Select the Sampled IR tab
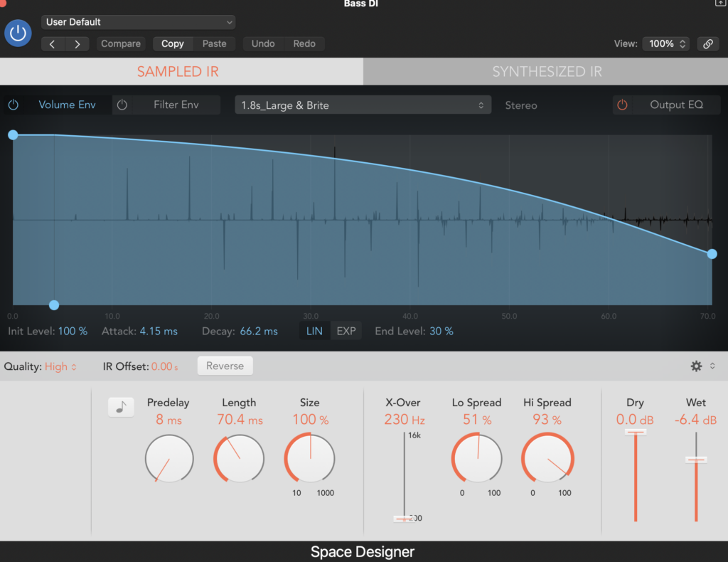Viewport: 728px width, 562px height. (x=178, y=72)
